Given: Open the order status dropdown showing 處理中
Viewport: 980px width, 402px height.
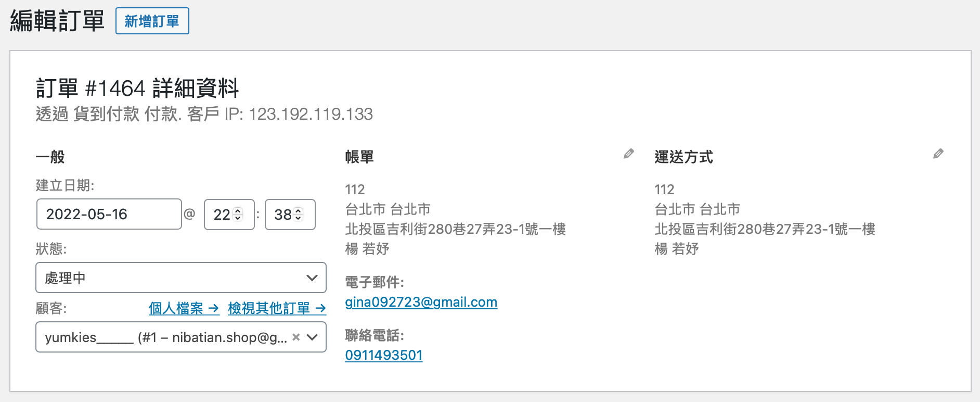Looking at the screenshot, I should click(180, 278).
